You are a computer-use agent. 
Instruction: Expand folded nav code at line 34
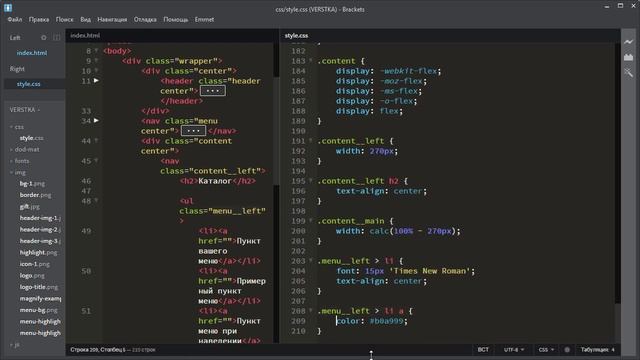96,121
